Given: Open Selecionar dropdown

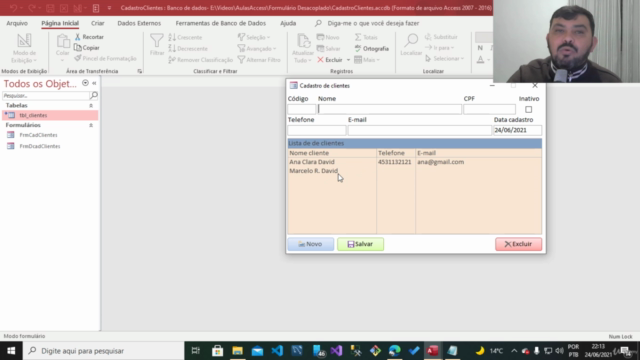Looking at the screenshot, I should [445, 58].
